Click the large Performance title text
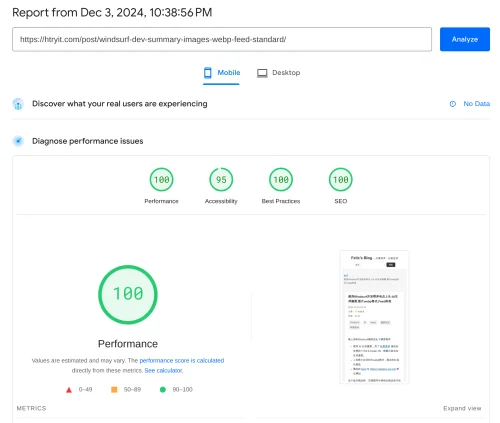 pos(128,344)
